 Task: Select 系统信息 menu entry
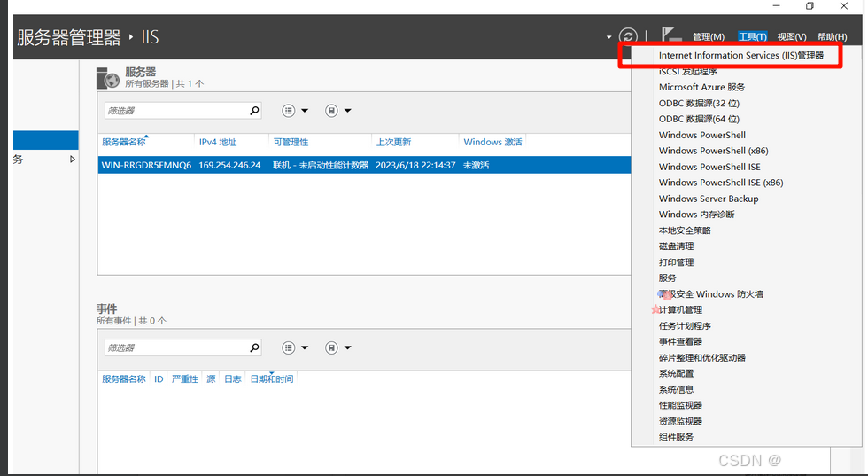(x=676, y=389)
